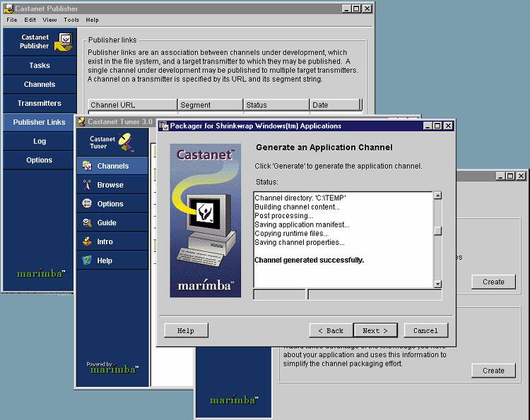Click 'Channel directory' line in status log

coord(300,198)
